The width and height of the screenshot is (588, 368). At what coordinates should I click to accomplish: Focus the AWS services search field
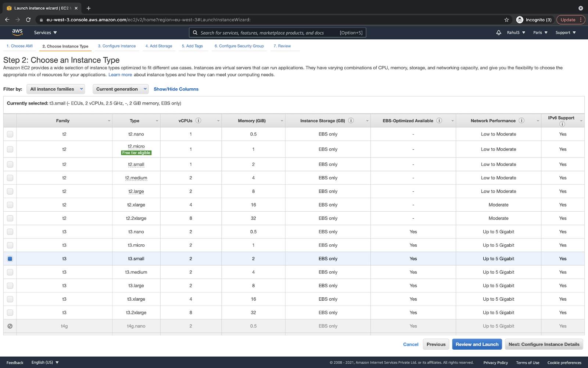pos(277,33)
